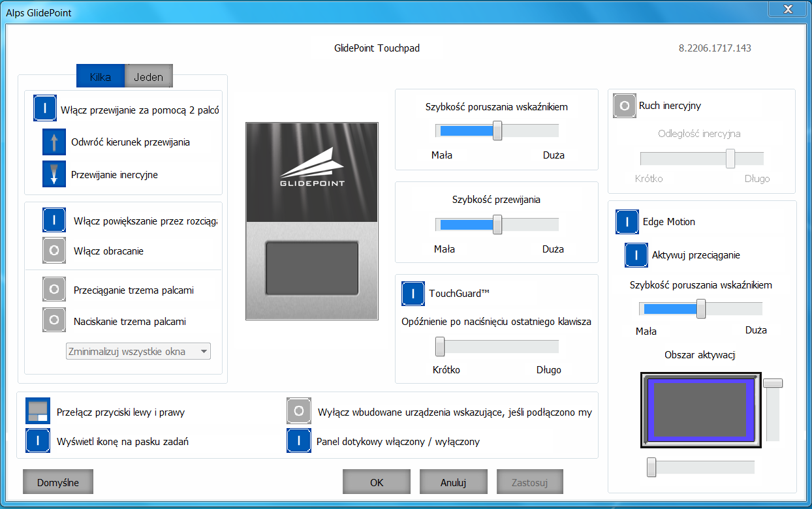812x509 pixels.
Task: Toggle Wyświetl ikonę na pasku zadań switch
Action: (x=37, y=441)
